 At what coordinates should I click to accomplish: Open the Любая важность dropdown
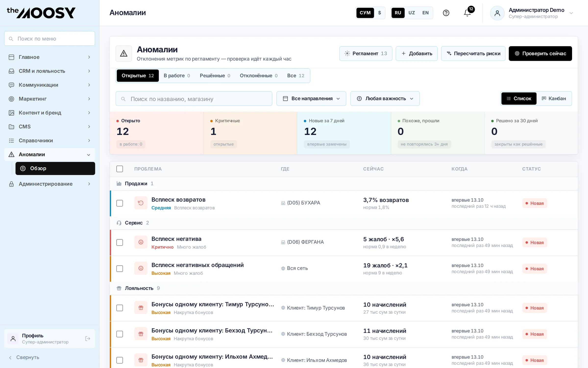pyautogui.click(x=385, y=99)
